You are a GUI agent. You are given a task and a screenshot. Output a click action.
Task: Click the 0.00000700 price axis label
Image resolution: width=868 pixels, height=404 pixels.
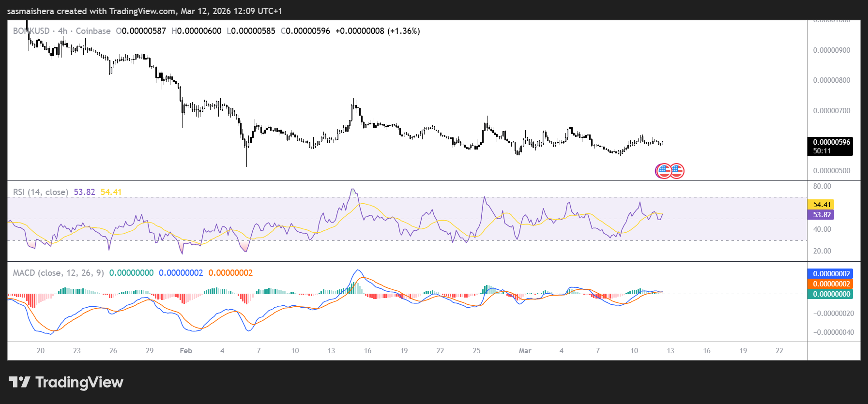(x=832, y=111)
